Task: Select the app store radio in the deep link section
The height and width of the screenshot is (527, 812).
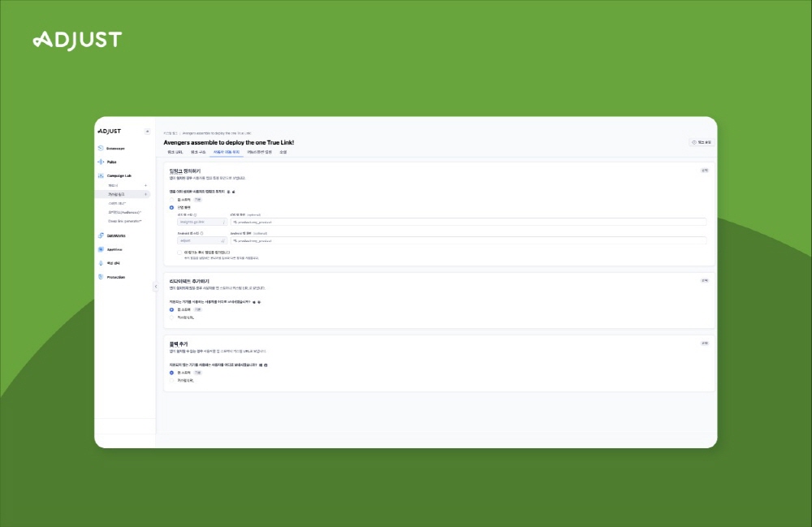Action: 172,200
